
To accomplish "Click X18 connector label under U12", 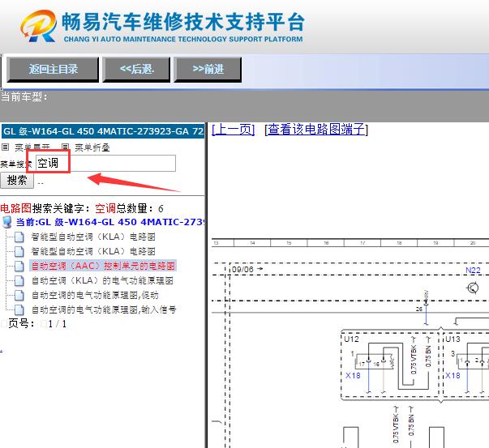I will [x=353, y=376].
